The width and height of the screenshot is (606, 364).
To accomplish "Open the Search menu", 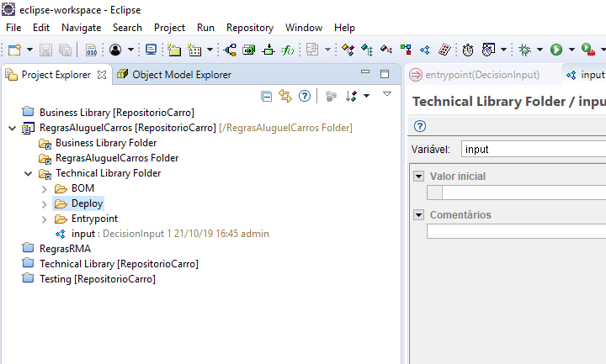I will [x=127, y=28].
